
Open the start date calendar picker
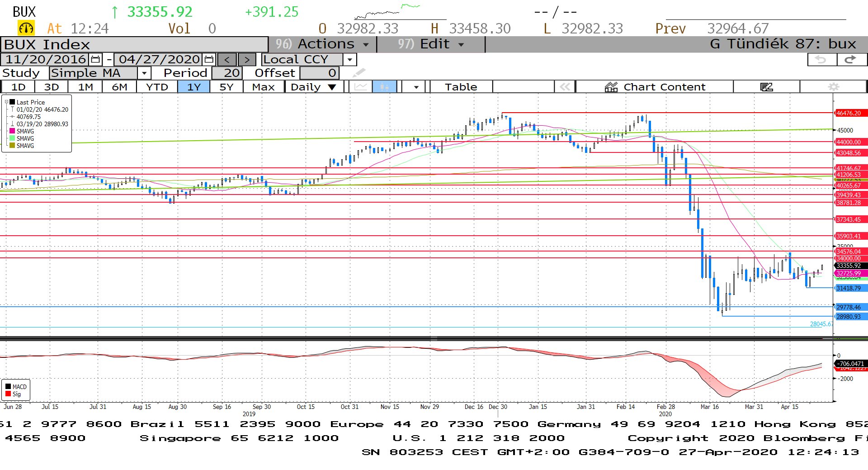coord(95,60)
